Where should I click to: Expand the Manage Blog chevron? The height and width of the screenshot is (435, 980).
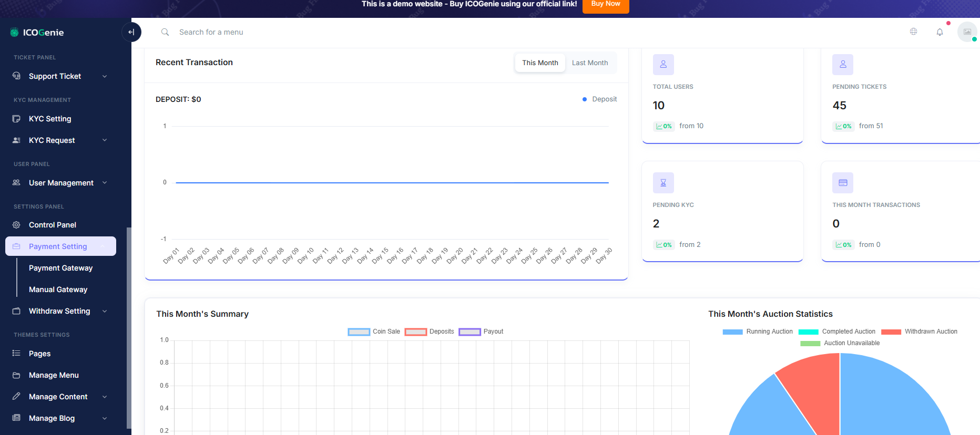105,418
